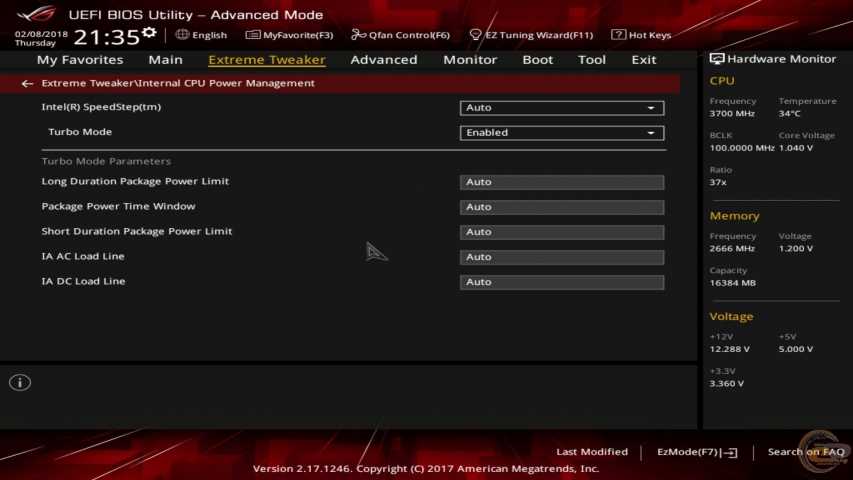Image resolution: width=853 pixels, height=480 pixels.
Task: Launch EZ Tuning Wizard(F11)
Action: (x=531, y=35)
